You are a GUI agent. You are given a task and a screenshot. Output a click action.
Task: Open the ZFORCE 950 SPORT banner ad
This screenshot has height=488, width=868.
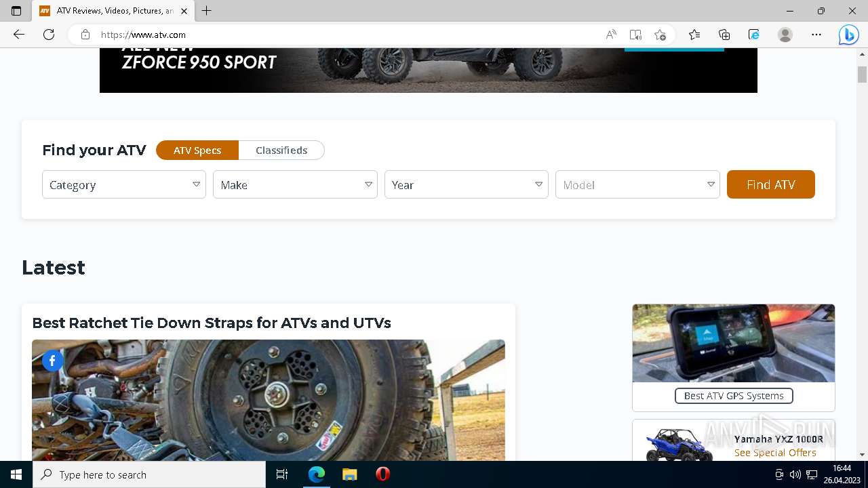(x=429, y=70)
